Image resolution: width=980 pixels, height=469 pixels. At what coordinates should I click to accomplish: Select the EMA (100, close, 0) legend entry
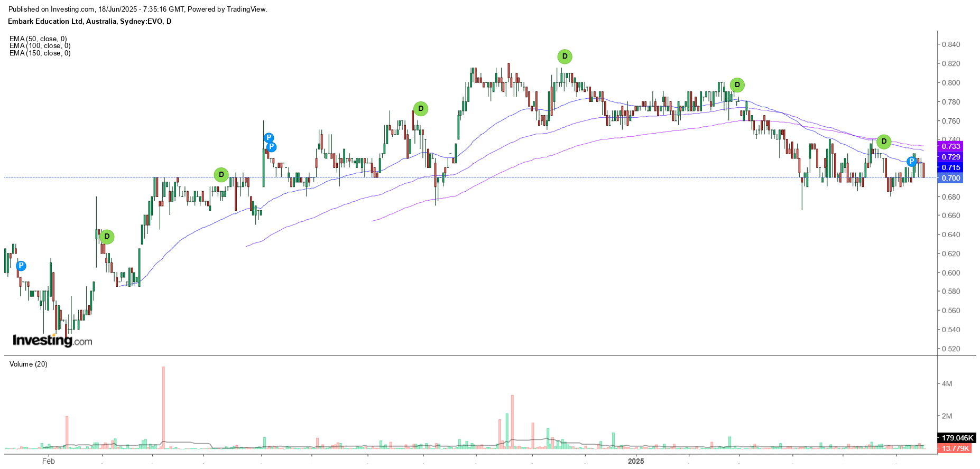pos(40,46)
